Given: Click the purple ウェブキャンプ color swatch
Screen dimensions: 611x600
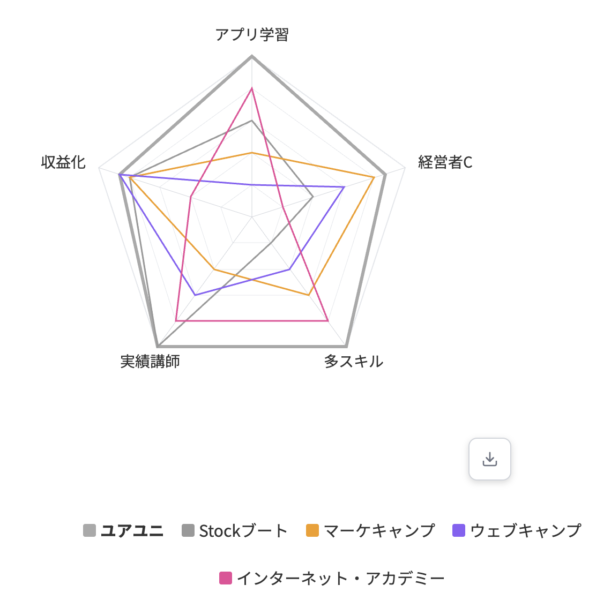Looking at the screenshot, I should pyautogui.click(x=459, y=531).
